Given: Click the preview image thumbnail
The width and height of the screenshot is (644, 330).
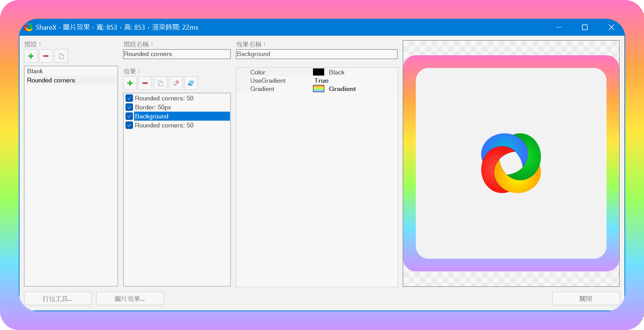Looking at the screenshot, I should click(x=511, y=163).
